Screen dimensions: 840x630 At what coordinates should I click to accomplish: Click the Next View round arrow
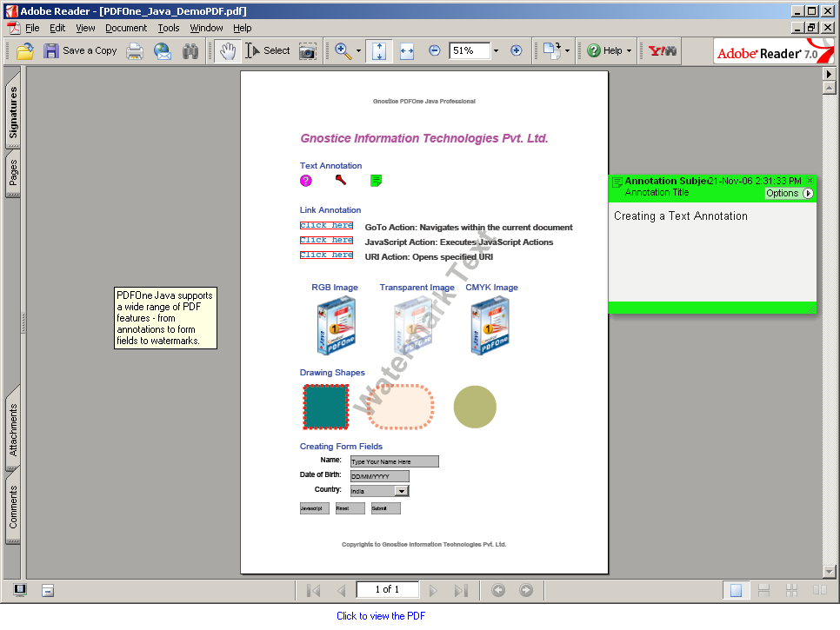click(526, 590)
